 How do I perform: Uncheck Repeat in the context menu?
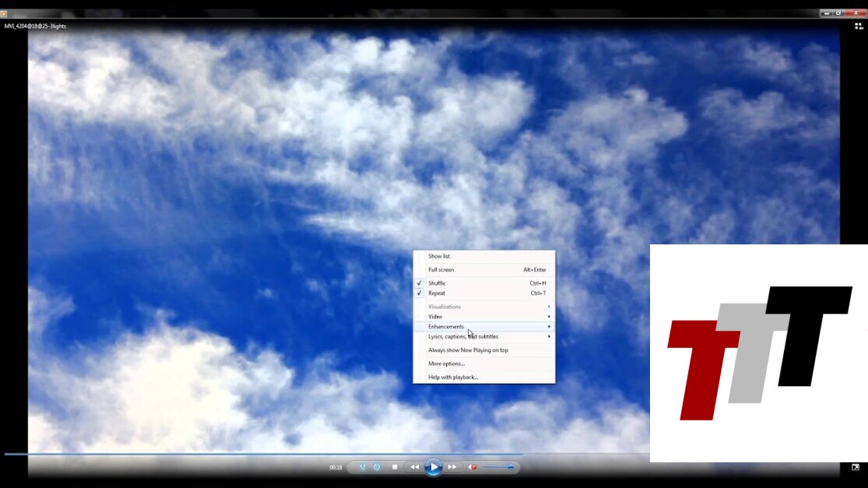pos(437,293)
